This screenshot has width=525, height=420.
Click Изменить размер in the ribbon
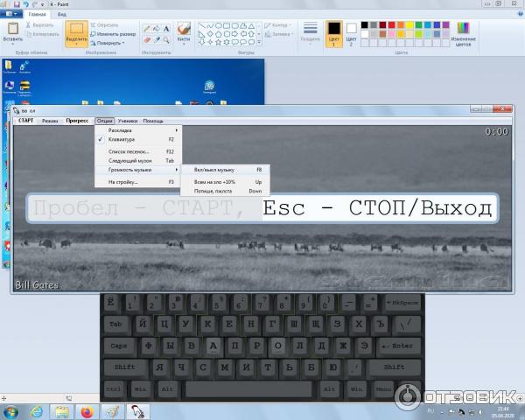(115, 33)
